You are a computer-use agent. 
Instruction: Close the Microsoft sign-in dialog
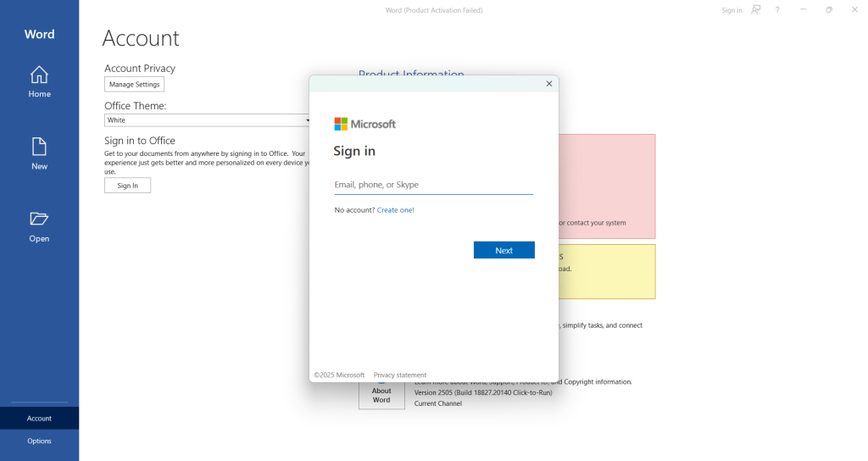coord(548,84)
